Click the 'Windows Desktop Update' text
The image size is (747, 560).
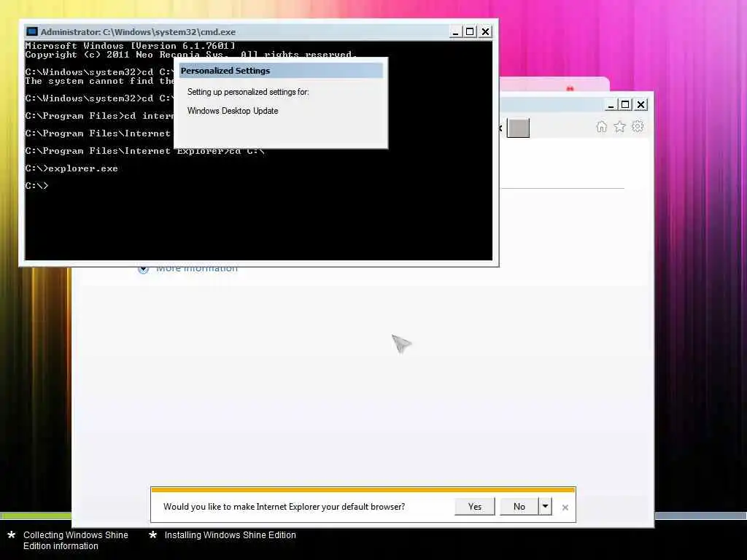pyautogui.click(x=233, y=111)
